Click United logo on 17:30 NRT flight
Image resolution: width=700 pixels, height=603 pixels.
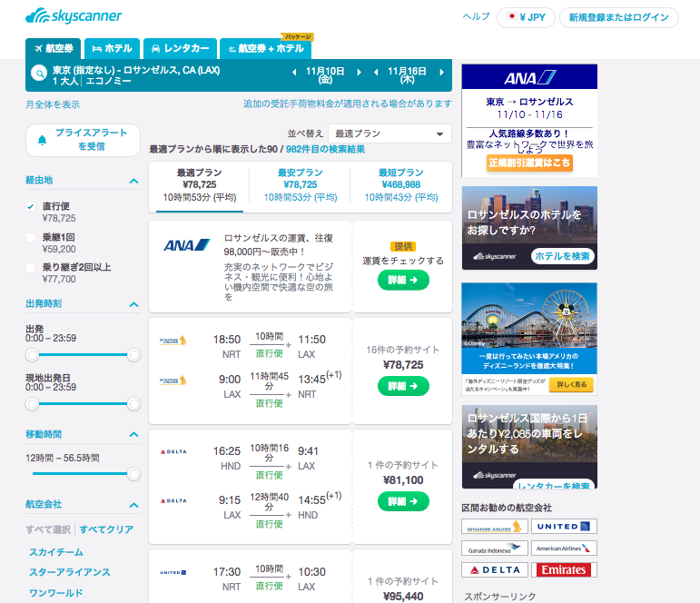click(x=173, y=572)
